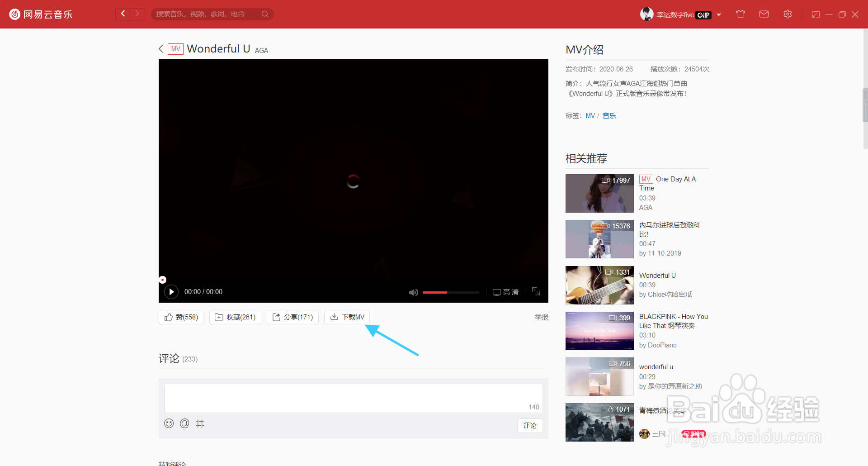Adjust the volume slider
Image resolution: width=868 pixels, height=466 pixels.
click(451, 292)
